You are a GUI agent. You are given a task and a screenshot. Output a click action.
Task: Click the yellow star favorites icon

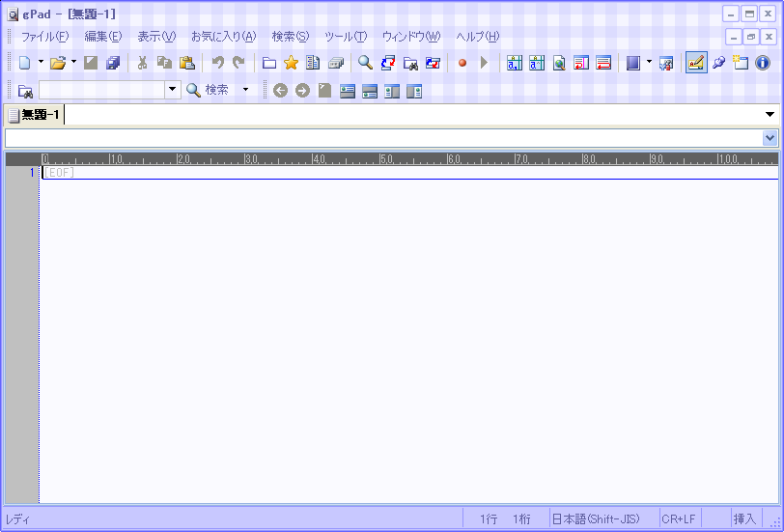291,63
